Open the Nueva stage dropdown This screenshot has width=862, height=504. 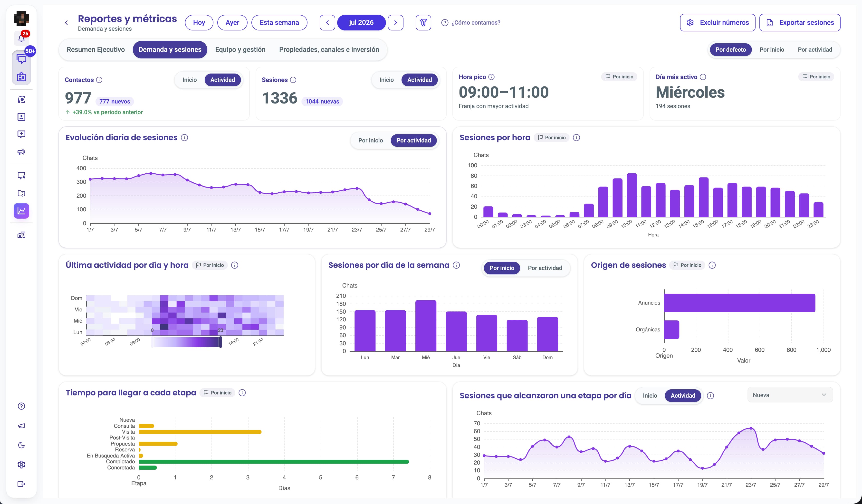click(790, 395)
